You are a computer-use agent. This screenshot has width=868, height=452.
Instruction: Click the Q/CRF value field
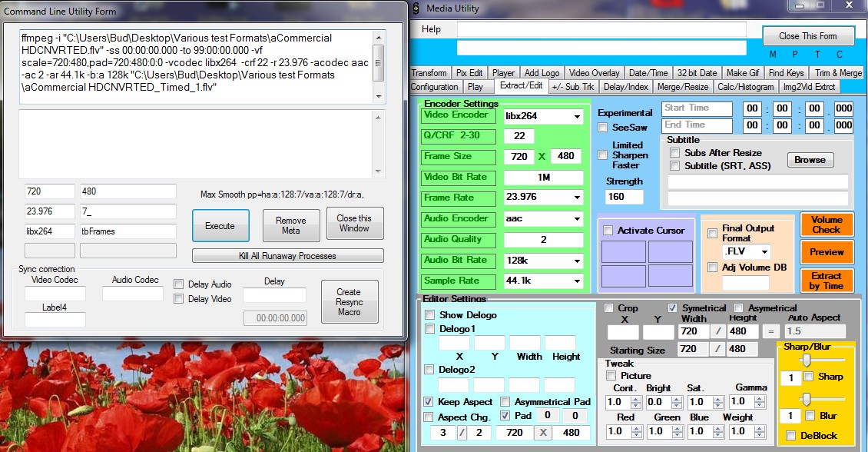[x=519, y=136]
